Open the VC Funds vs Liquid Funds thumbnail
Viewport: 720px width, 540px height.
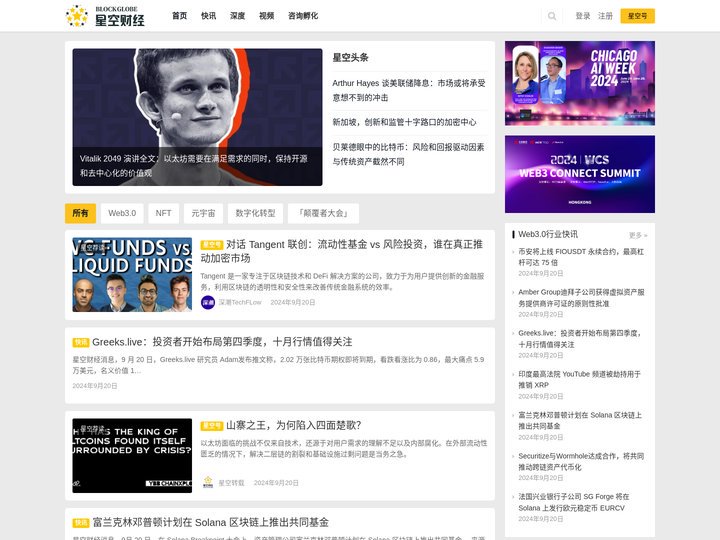pos(132,275)
